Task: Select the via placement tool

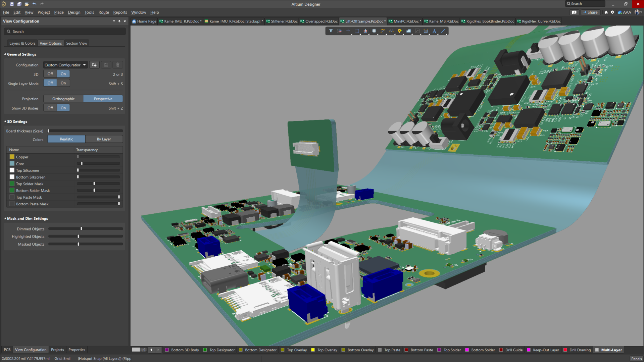Action: 400,31
